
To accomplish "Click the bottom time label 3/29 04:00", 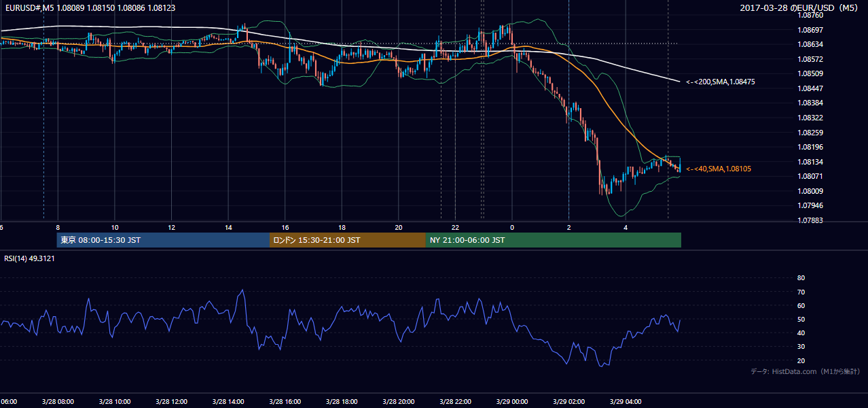I will (626, 402).
